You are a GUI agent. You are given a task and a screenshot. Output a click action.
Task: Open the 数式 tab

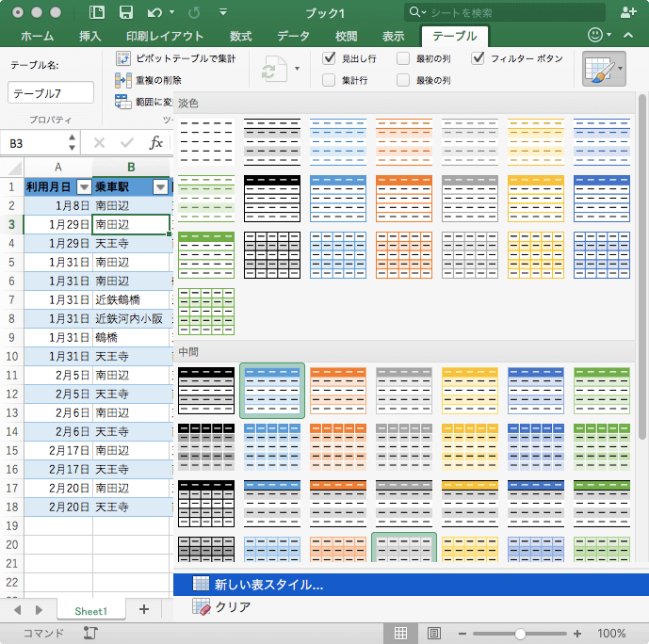click(x=241, y=37)
